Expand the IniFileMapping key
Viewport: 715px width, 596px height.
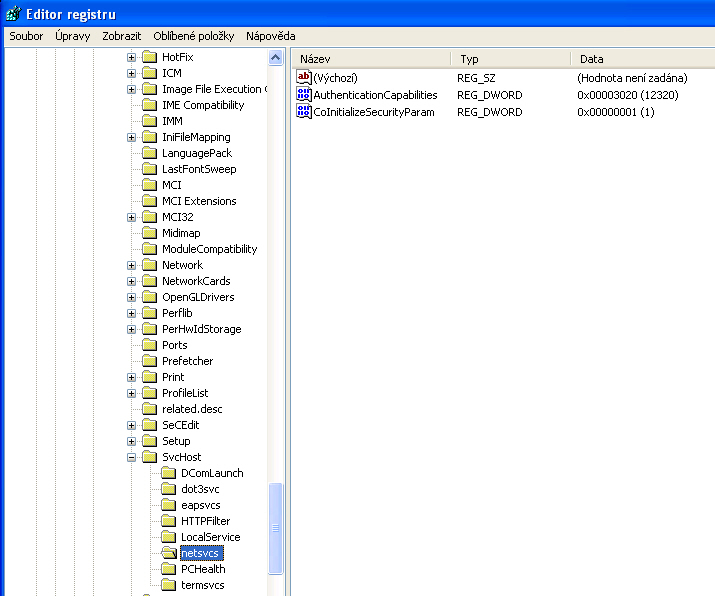(131, 137)
